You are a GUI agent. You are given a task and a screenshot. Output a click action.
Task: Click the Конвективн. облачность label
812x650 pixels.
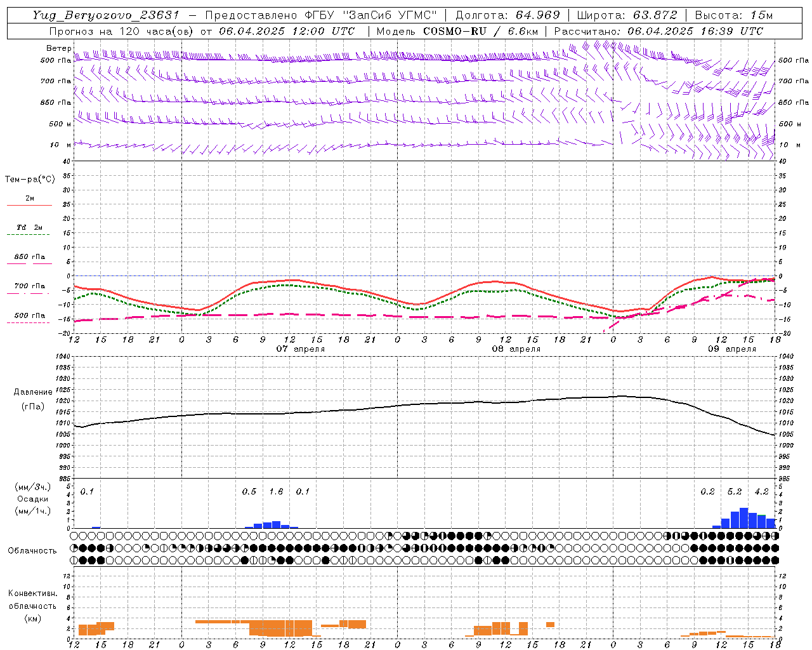point(32,600)
